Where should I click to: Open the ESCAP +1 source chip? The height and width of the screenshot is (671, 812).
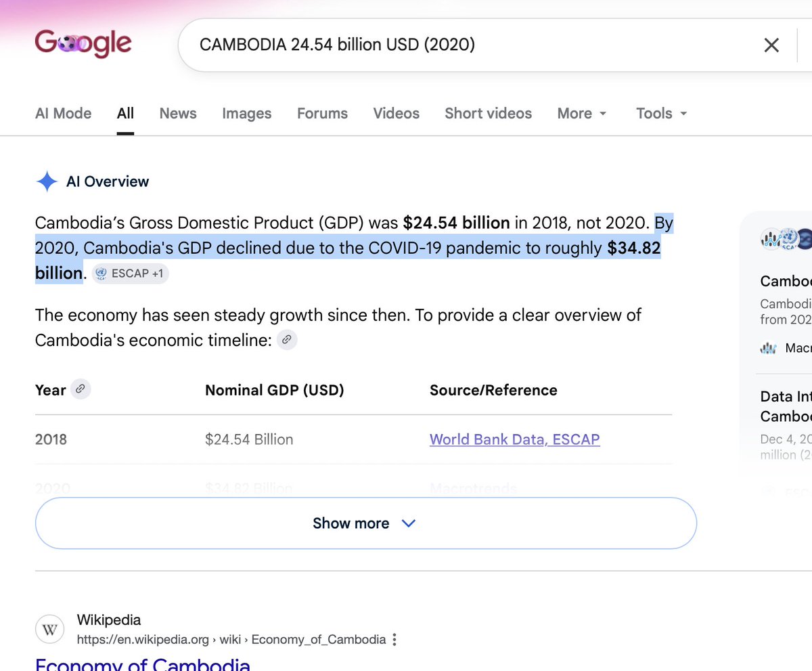pos(130,274)
